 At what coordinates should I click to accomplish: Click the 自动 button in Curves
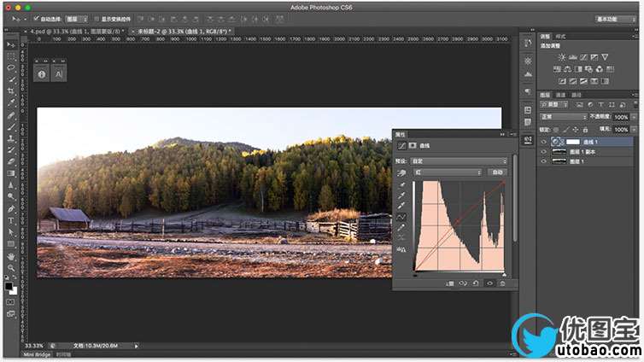point(497,172)
